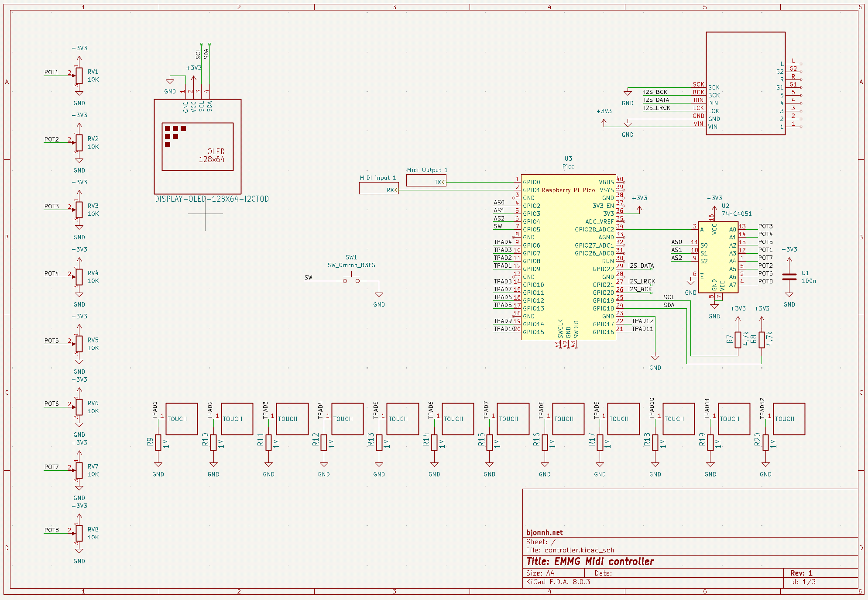The height and width of the screenshot is (600, 868).
Task: Open the Midi Output 1 sheet block
Action: [426, 180]
